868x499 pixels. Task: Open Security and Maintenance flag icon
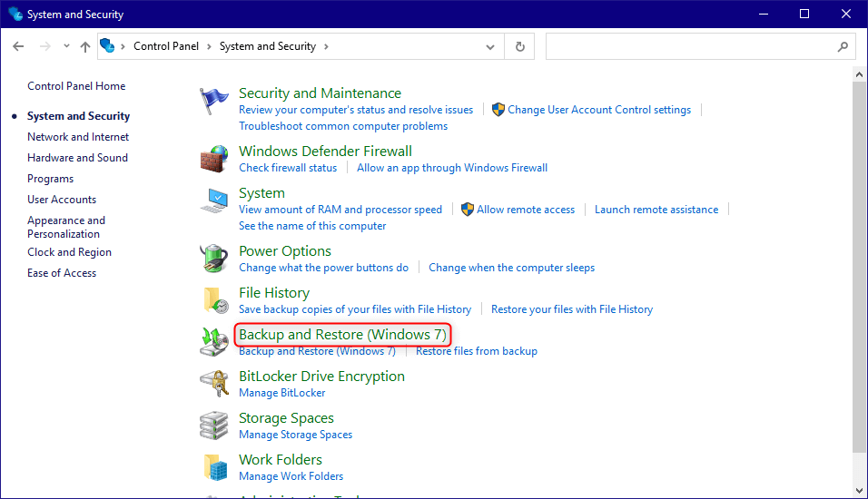213,101
